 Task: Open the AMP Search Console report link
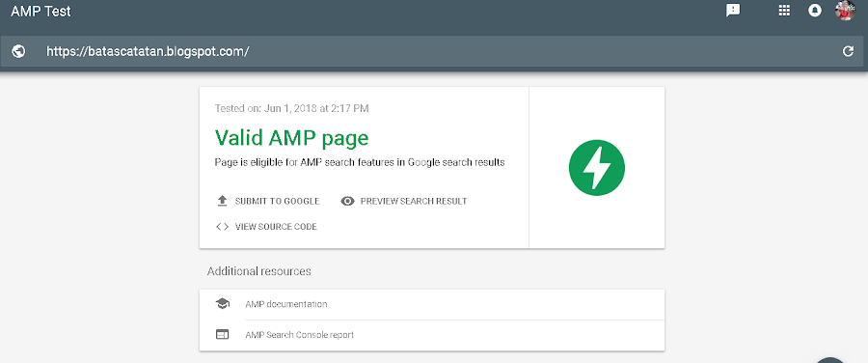pos(300,335)
